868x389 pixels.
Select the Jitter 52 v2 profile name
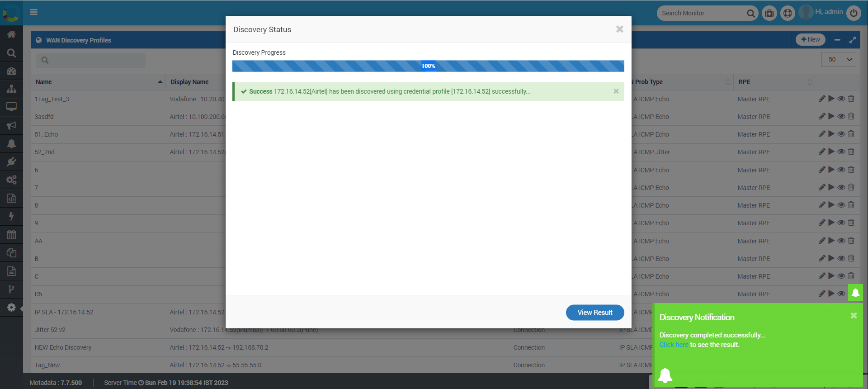pos(50,330)
